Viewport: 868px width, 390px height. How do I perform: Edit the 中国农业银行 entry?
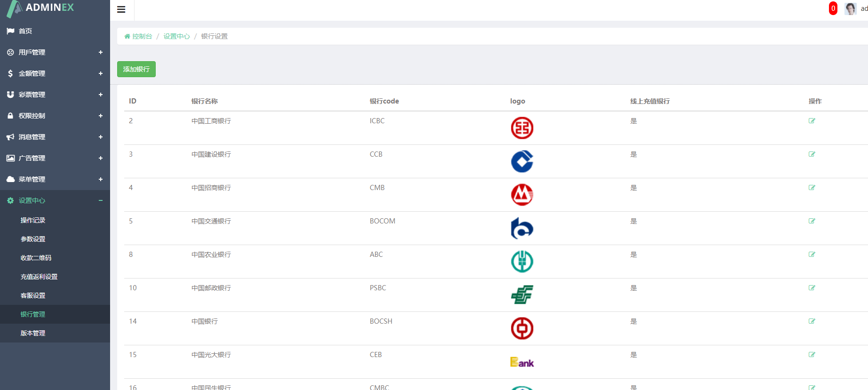(x=812, y=255)
